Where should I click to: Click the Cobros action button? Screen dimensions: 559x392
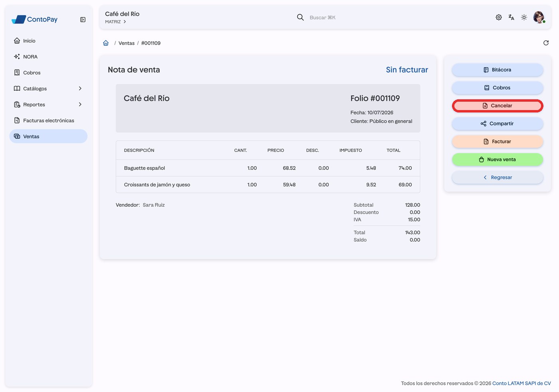498,88
